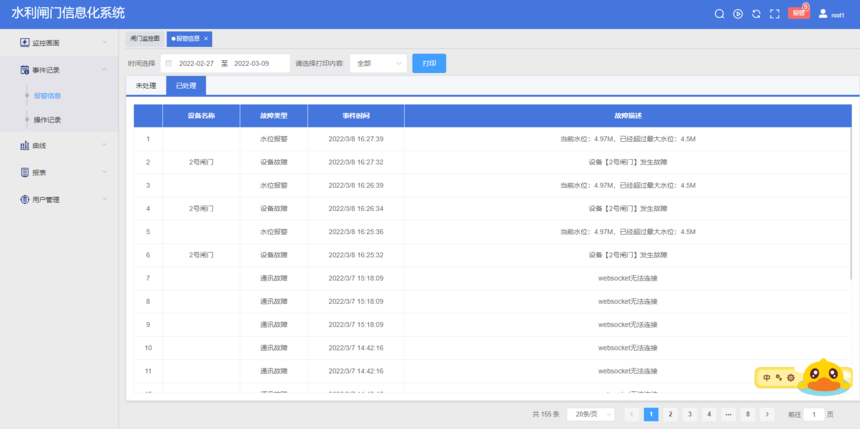Viewport: 860px width, 429px height.
Task: Expand the 曲线 menu chevron
Action: 104,145
